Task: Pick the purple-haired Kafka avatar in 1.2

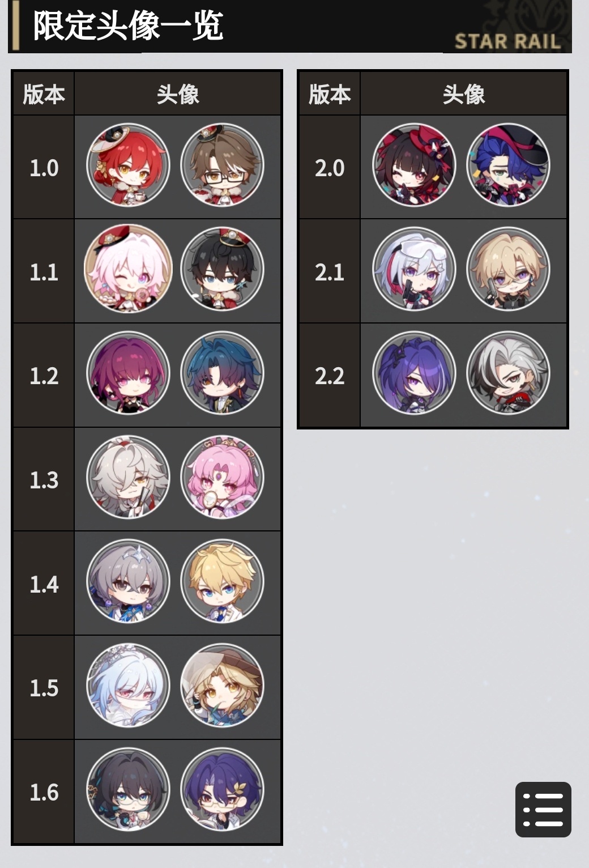Action: [129, 374]
